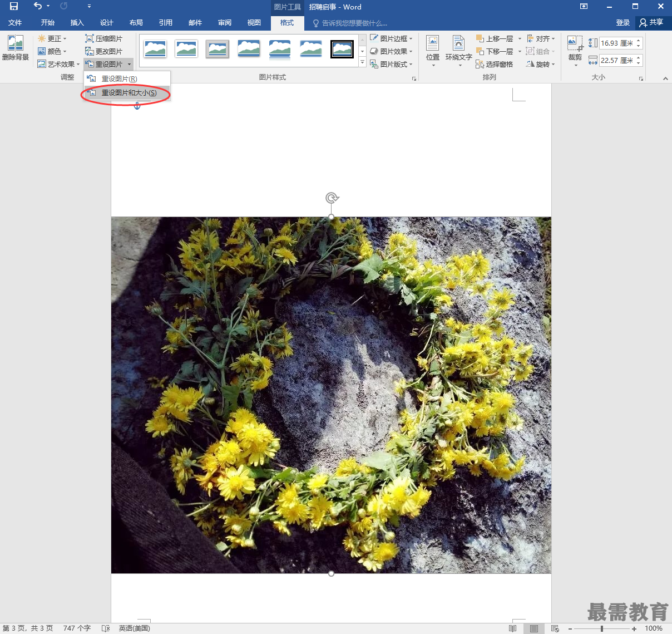Select the Format (格式) picture tools tab
The height and width of the screenshot is (634, 672).
[287, 23]
